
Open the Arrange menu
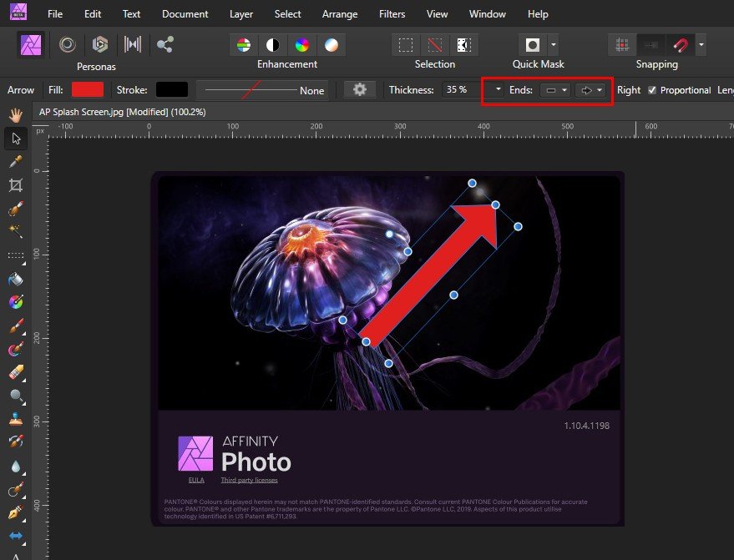tap(339, 14)
